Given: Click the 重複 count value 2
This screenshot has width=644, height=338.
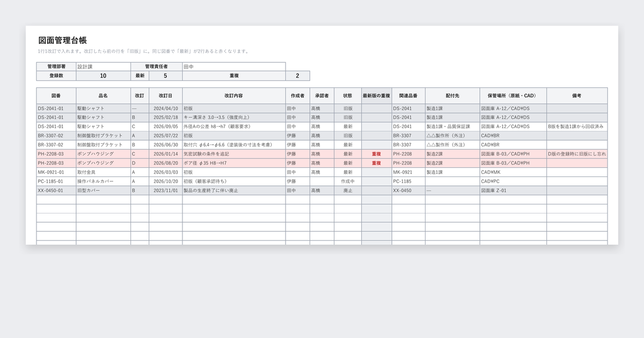Looking at the screenshot, I should [297, 76].
